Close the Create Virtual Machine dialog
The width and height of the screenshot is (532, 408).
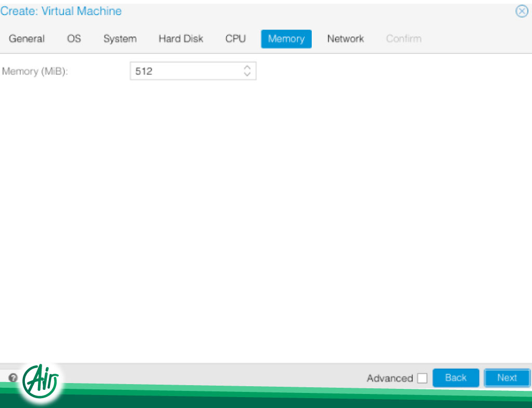click(x=522, y=11)
